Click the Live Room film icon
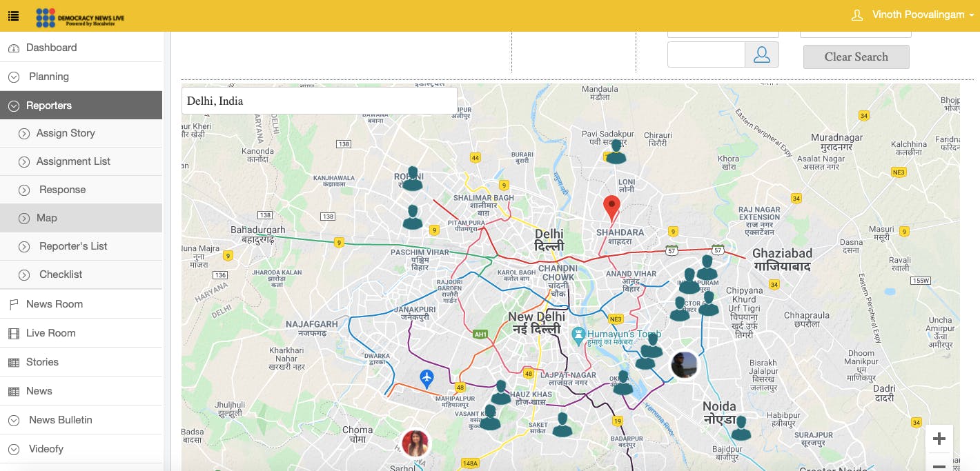 [x=14, y=334]
